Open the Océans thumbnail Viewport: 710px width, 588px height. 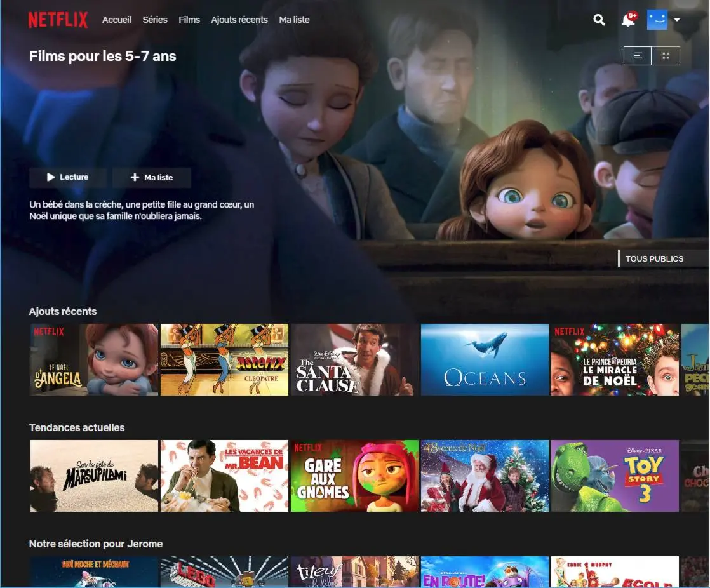click(485, 359)
